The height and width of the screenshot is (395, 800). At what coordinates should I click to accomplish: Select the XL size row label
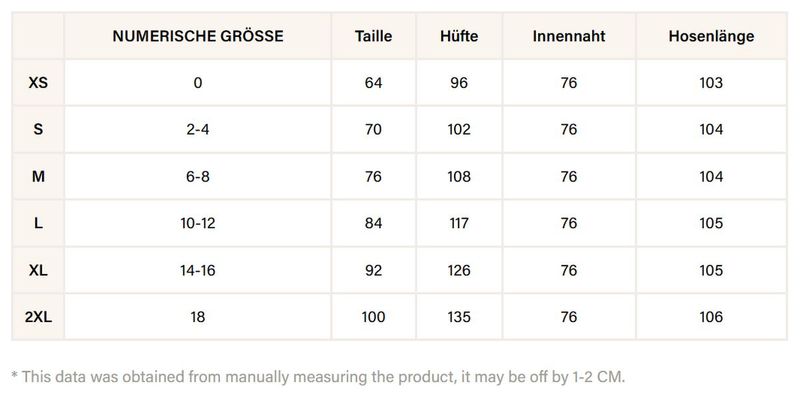click(x=38, y=270)
